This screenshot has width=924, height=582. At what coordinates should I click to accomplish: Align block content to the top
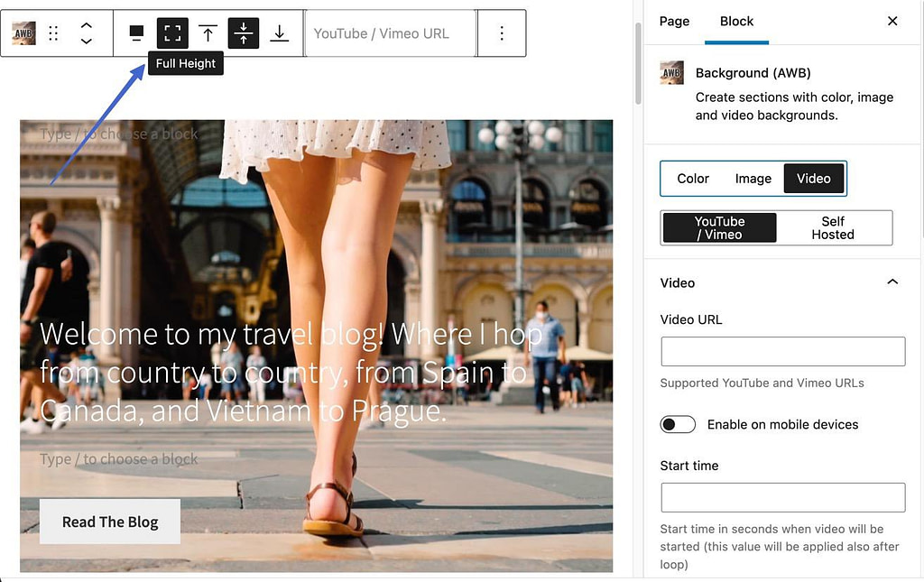[208, 32]
